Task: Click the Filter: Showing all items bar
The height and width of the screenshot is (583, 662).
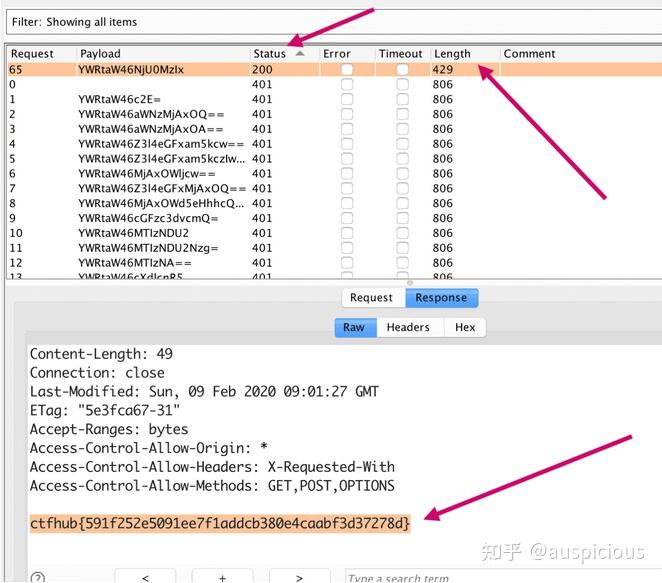Action: click(334, 22)
